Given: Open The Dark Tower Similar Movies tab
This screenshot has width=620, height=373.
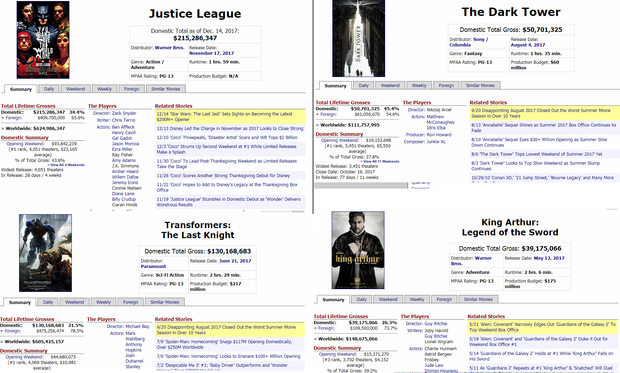Looking at the screenshot, I should point(480,85).
